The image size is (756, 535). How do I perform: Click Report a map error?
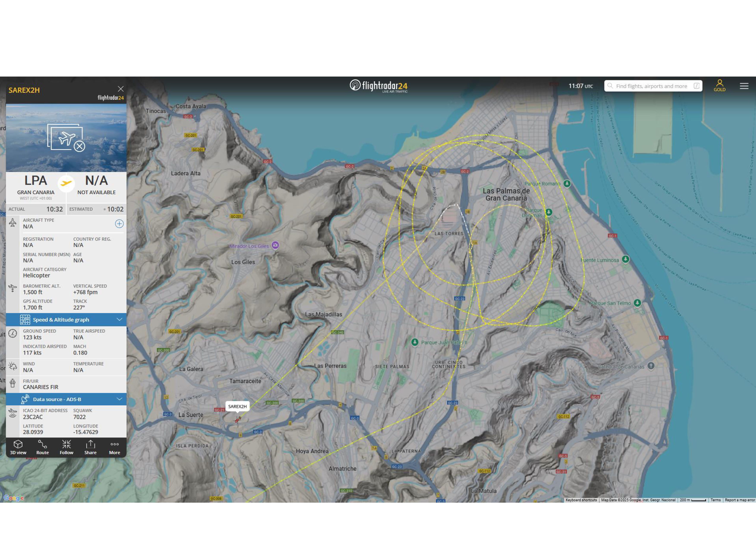740,500
